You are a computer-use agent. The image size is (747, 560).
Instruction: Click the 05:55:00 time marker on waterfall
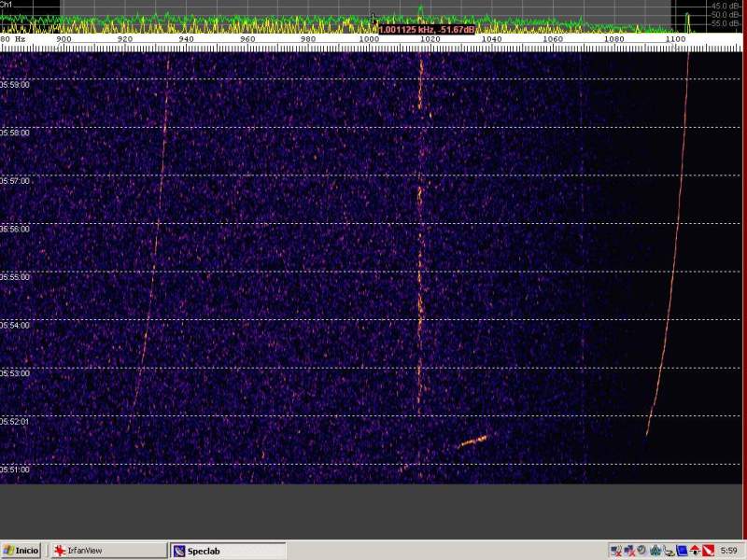click(15, 277)
